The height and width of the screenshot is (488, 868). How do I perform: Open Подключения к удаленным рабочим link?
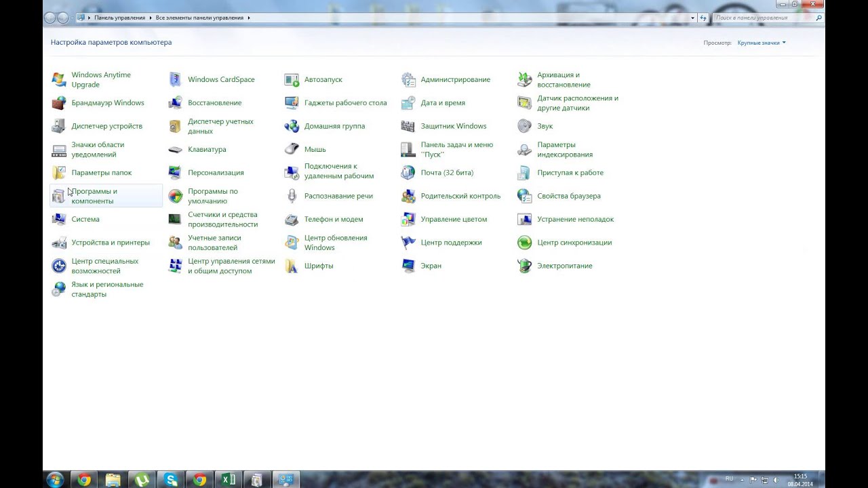pos(339,171)
